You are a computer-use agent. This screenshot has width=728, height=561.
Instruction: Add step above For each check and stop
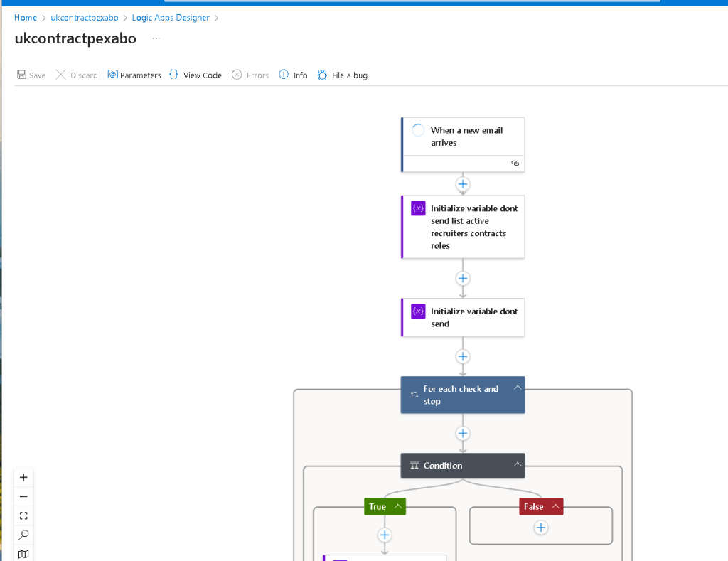(463, 356)
